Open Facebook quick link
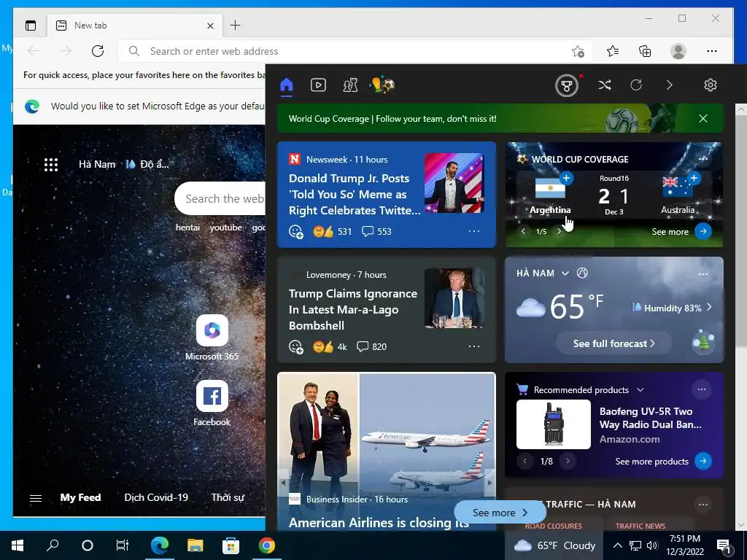This screenshot has width=747, height=560. point(212,402)
